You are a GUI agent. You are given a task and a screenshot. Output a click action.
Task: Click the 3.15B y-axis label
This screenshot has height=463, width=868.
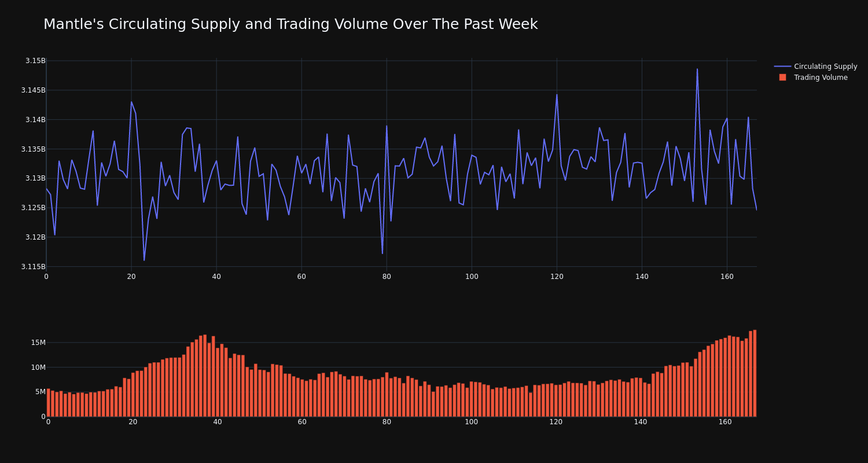pyautogui.click(x=35, y=61)
